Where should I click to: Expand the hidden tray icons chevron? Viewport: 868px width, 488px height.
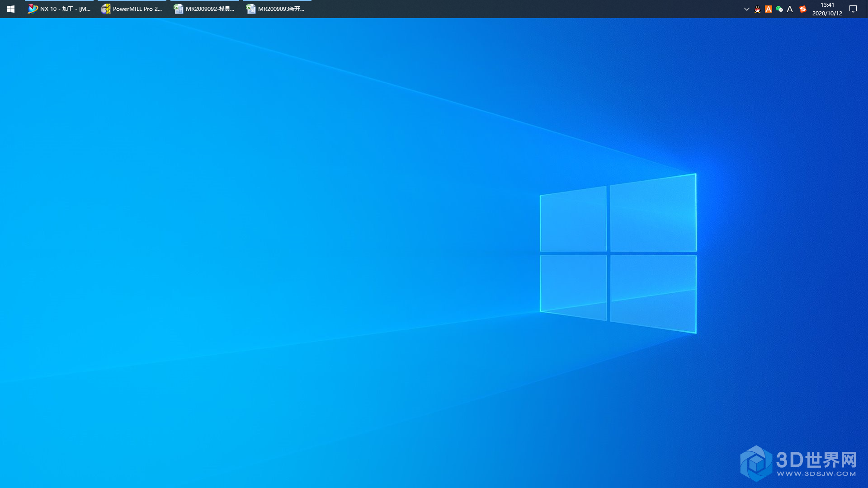[746, 9]
